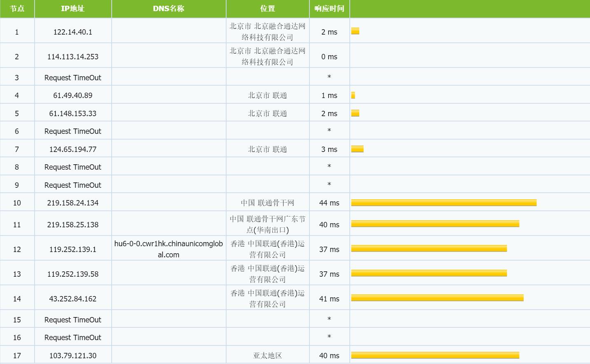This screenshot has width=590, height=364.
Task: Click 44 ms response time value
Action: click(329, 203)
